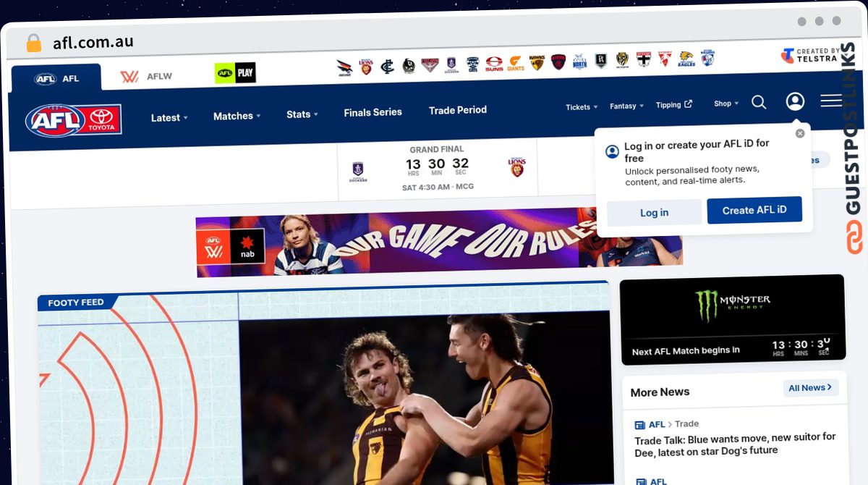The height and width of the screenshot is (485, 868).
Task: Click the Create AFL iD button
Action: point(754,210)
